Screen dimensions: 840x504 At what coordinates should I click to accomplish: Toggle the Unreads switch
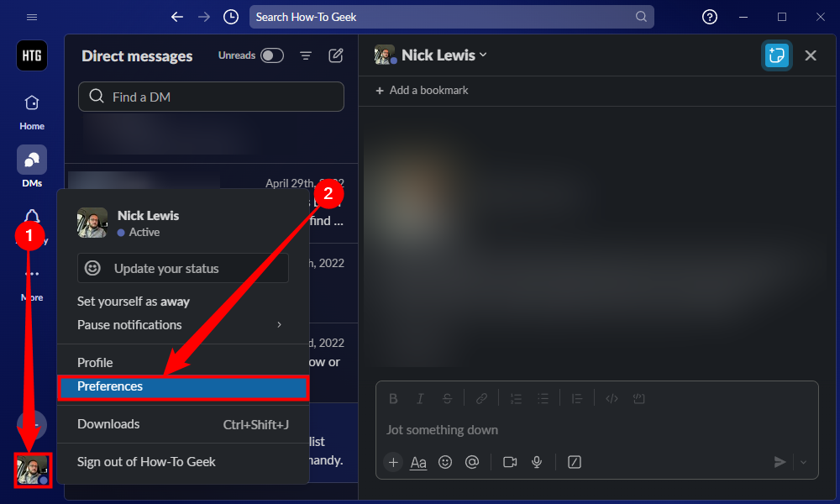click(271, 55)
